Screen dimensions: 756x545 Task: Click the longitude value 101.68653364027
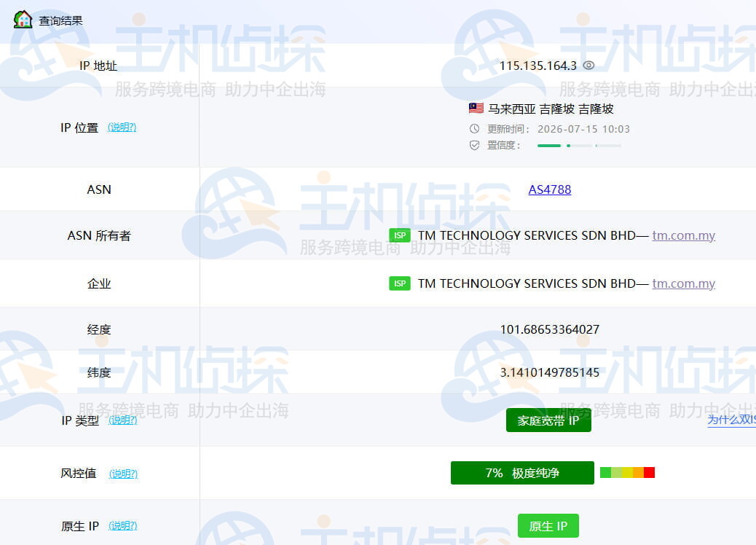click(550, 329)
